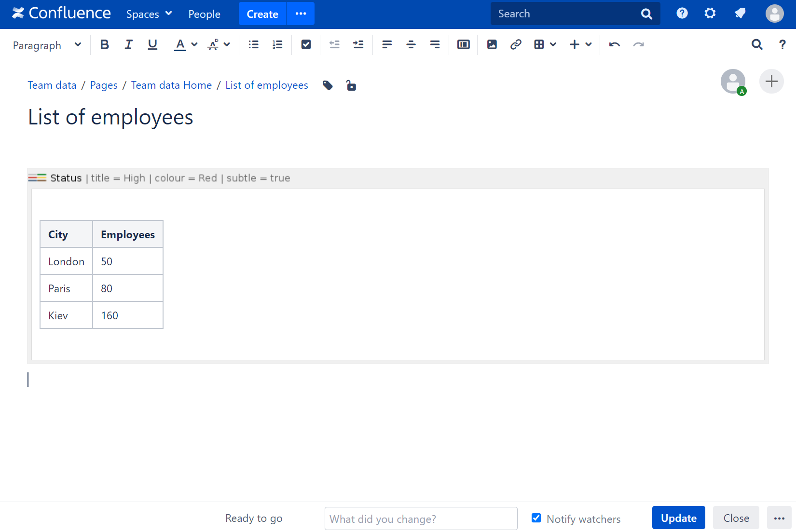Toggle bold formatting
This screenshot has width=796, height=532.
tap(104, 45)
